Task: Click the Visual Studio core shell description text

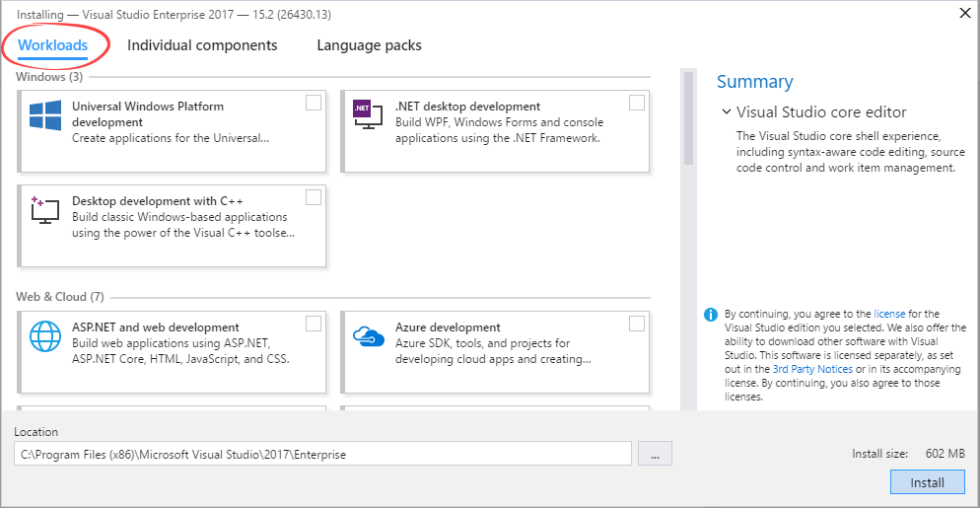Action: pos(851,152)
